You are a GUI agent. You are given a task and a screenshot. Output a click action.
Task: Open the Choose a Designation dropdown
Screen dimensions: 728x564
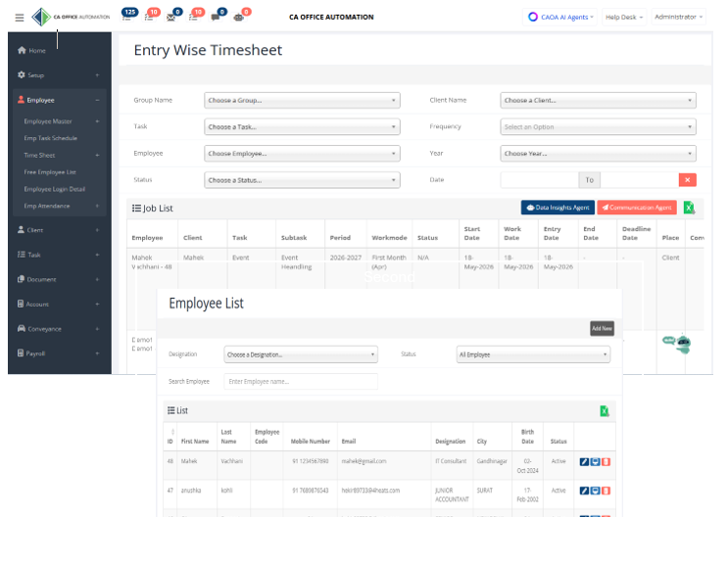pyautogui.click(x=301, y=354)
